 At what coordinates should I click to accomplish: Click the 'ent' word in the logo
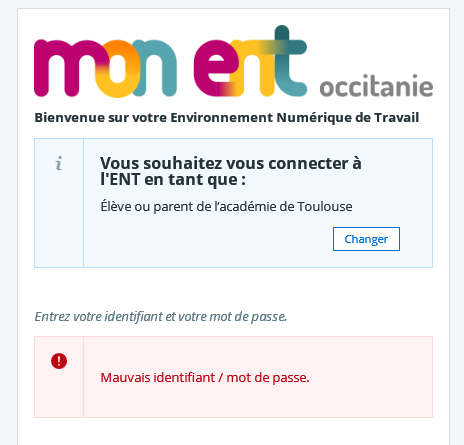(x=250, y=62)
